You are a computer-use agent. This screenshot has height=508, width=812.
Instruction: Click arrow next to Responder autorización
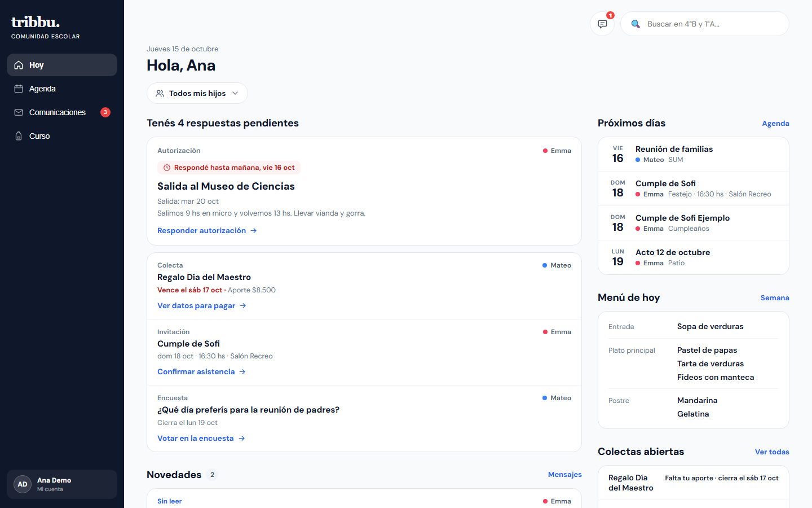254,230
